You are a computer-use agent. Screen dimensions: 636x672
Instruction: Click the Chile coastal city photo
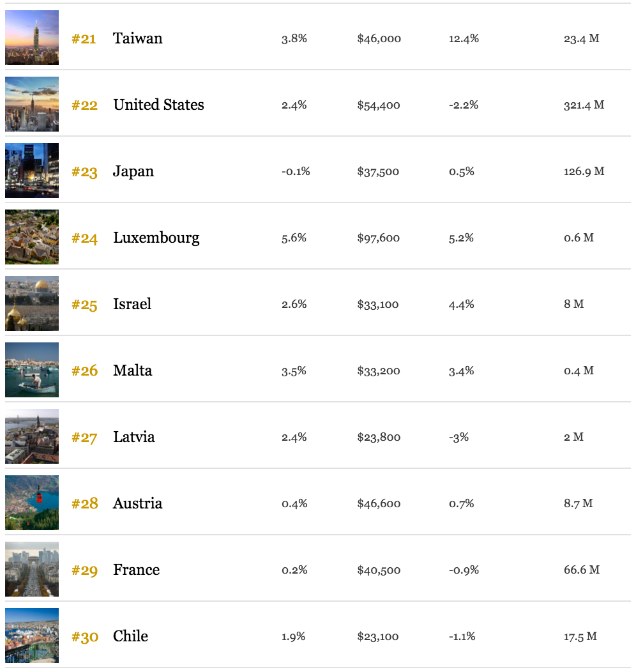tap(32, 636)
